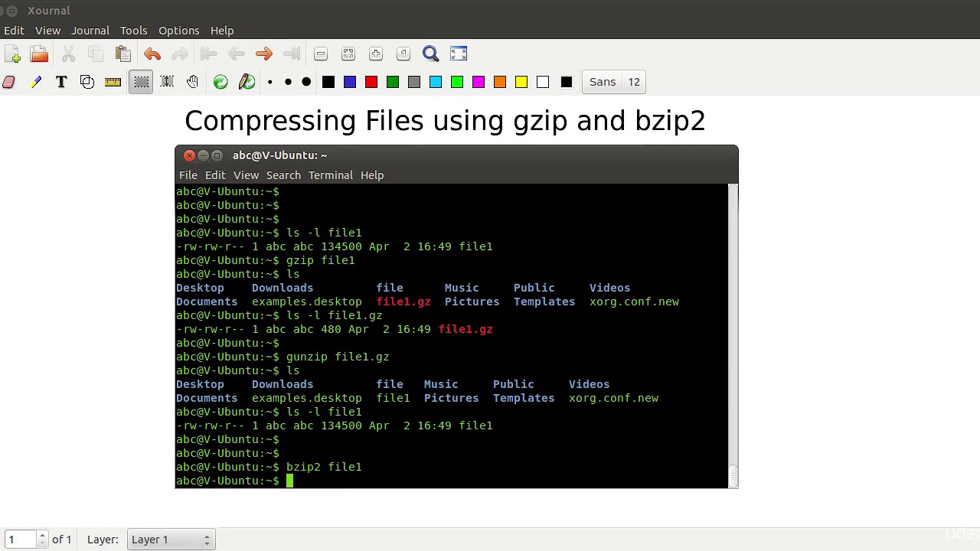The height and width of the screenshot is (551, 980).
Task: Click the Copy icon
Action: click(96, 54)
